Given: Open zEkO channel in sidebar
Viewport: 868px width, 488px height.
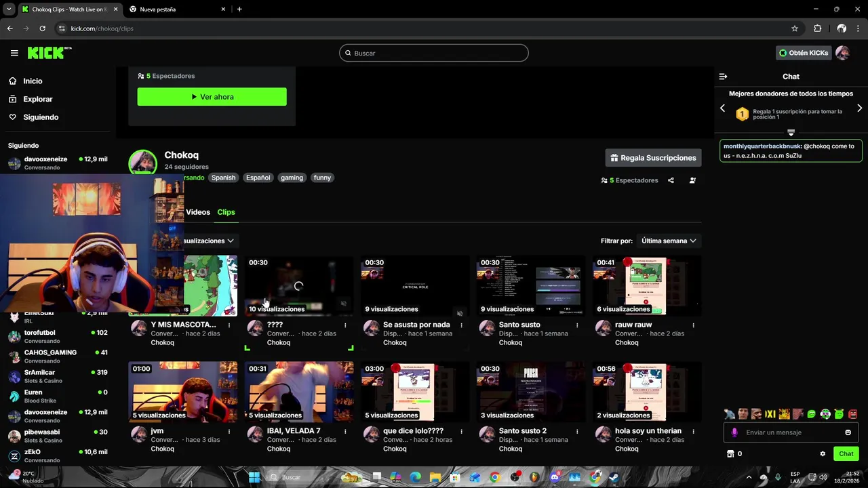Looking at the screenshot, I should pos(58,455).
